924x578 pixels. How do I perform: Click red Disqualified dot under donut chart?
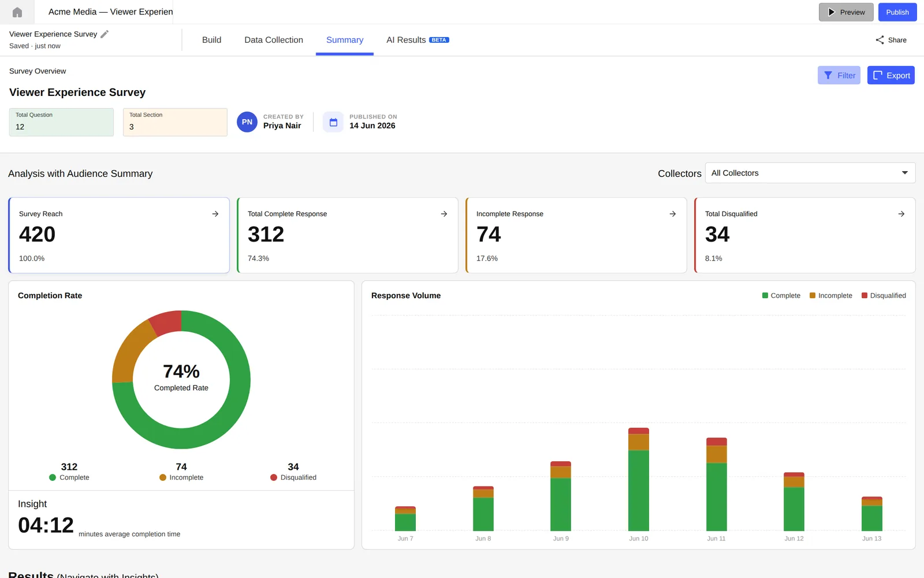(274, 477)
